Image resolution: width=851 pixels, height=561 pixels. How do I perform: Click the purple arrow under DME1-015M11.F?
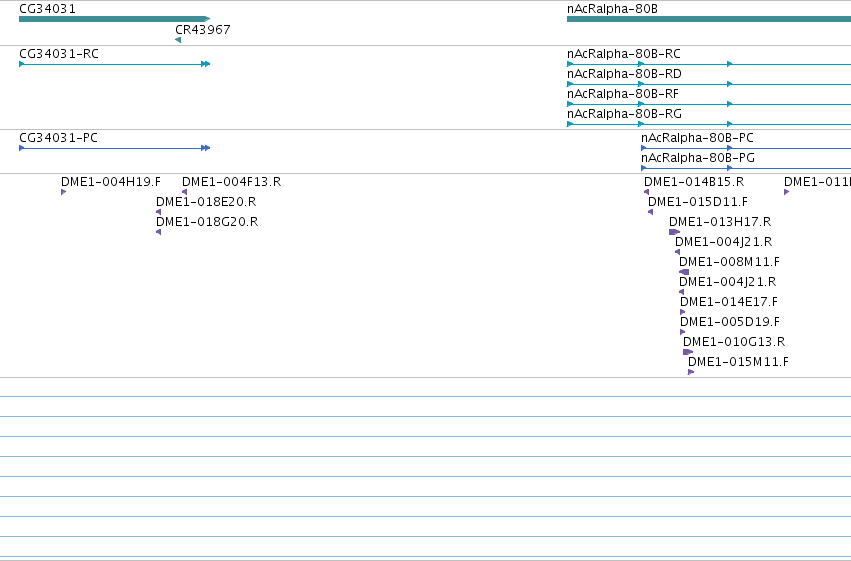(x=691, y=372)
